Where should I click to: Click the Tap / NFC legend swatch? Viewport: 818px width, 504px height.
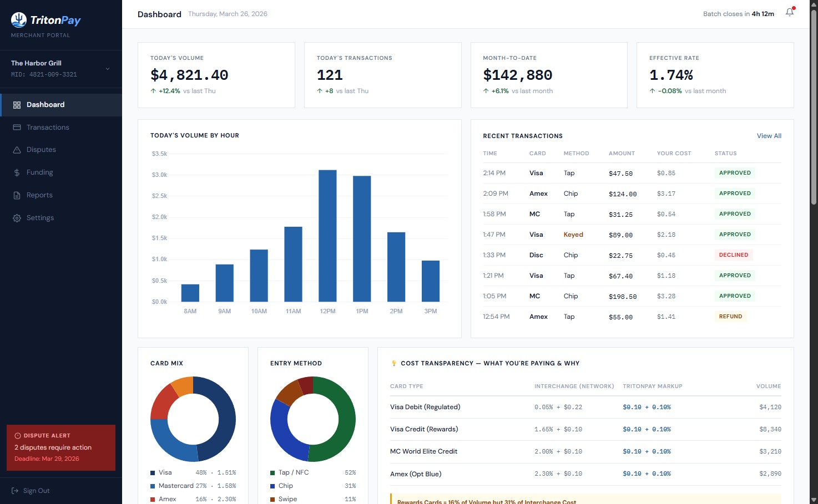(x=274, y=472)
